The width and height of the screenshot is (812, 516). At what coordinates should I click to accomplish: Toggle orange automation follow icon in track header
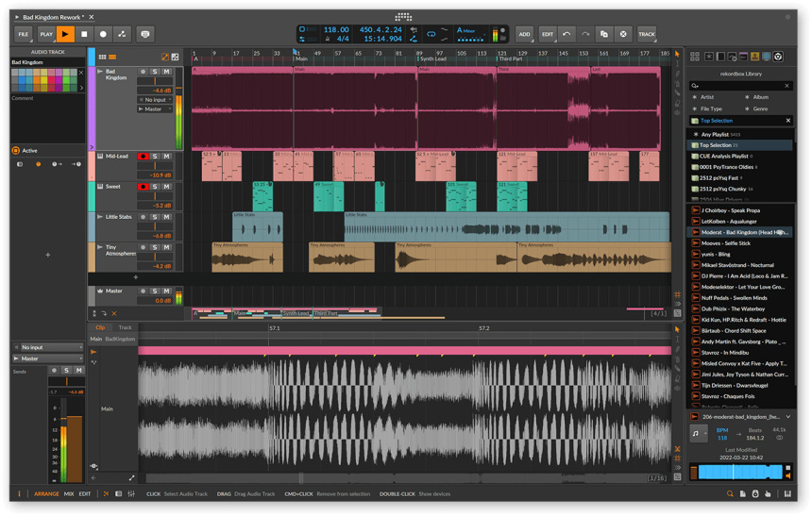click(x=165, y=57)
